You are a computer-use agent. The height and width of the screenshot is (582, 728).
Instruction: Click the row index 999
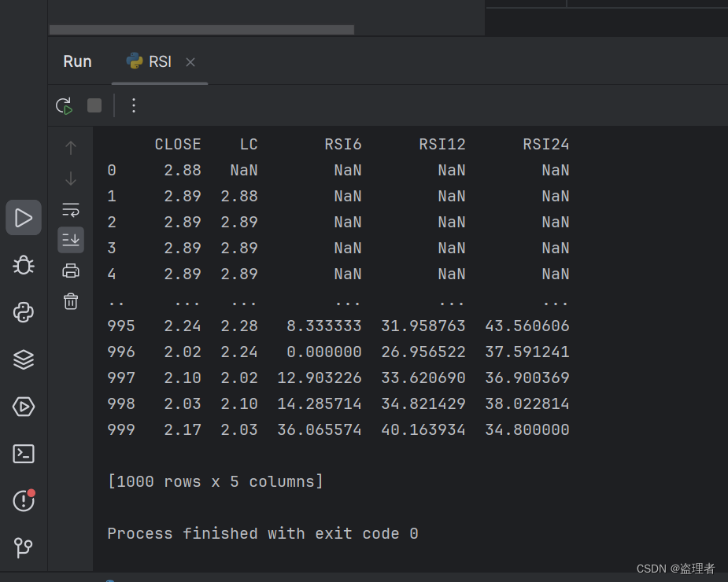121,429
